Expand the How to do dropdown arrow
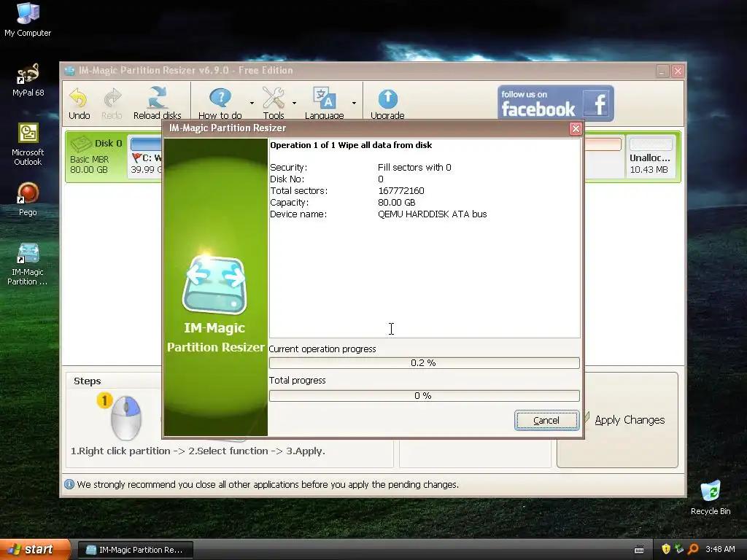This screenshot has width=747, height=560. click(252, 103)
